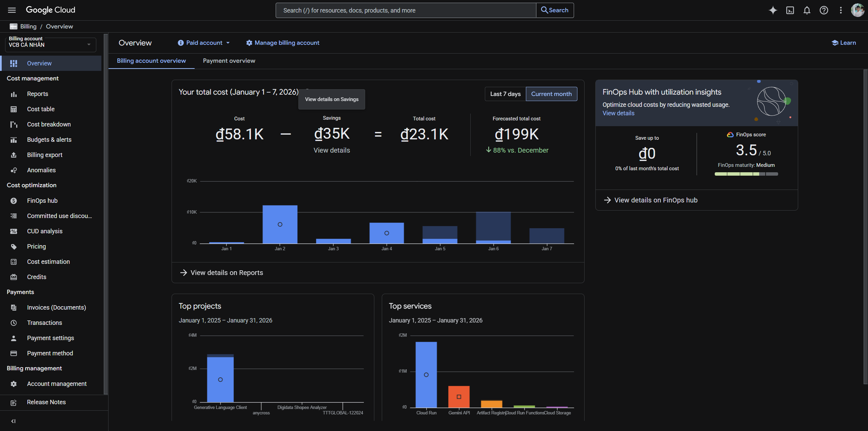This screenshot has height=431, width=868.
Task: Open the three-dot more options menu
Action: pyautogui.click(x=841, y=10)
